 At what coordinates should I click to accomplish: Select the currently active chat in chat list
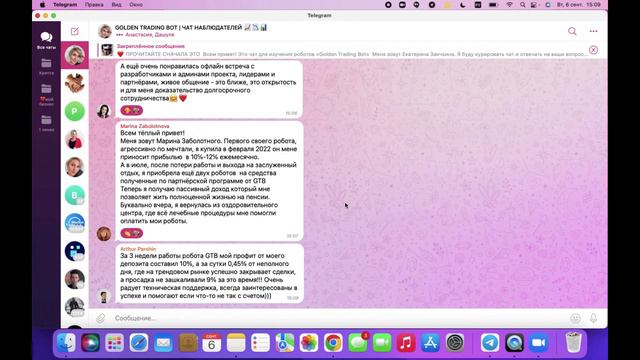point(75,55)
